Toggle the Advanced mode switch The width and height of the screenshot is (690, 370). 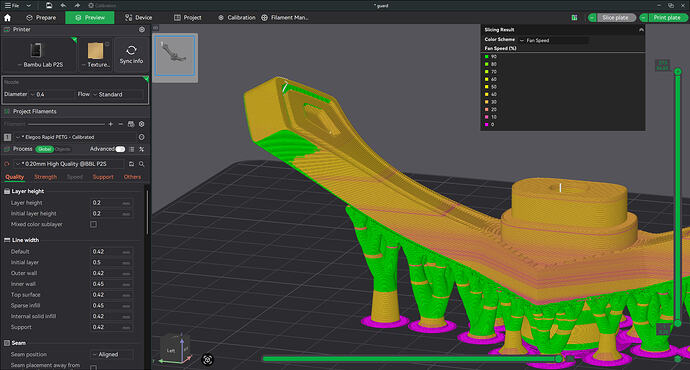pyautogui.click(x=120, y=149)
